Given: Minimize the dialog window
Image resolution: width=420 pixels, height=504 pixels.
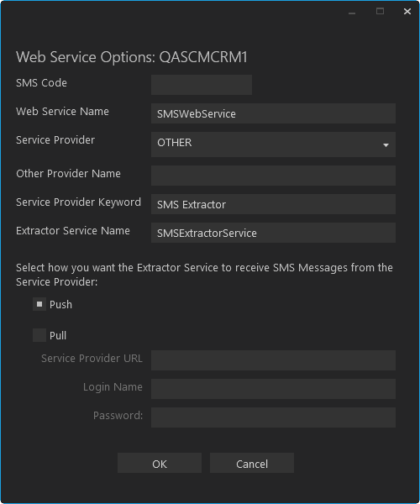Looking at the screenshot, I should click(x=352, y=12).
